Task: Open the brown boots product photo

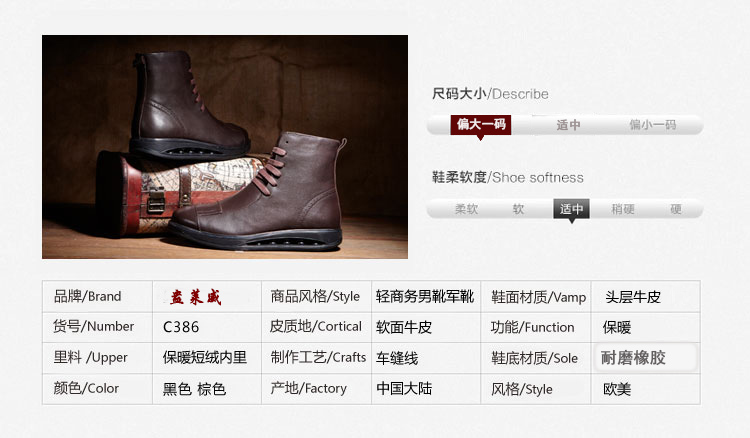Action: (225, 147)
